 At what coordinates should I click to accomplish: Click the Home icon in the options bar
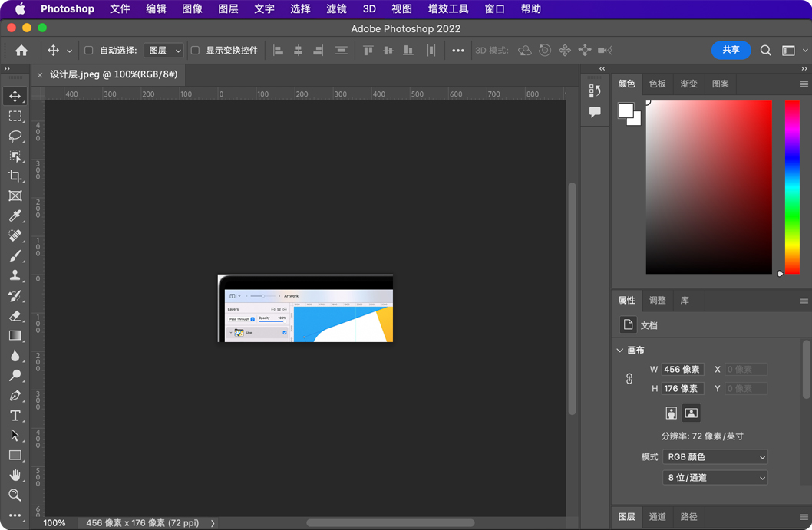(x=21, y=50)
